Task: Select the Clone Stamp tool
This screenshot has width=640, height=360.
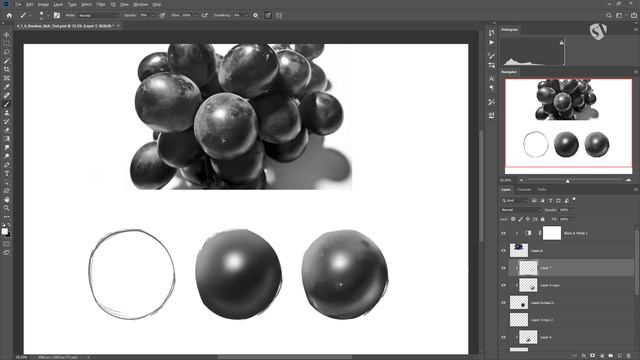Action: click(x=7, y=113)
